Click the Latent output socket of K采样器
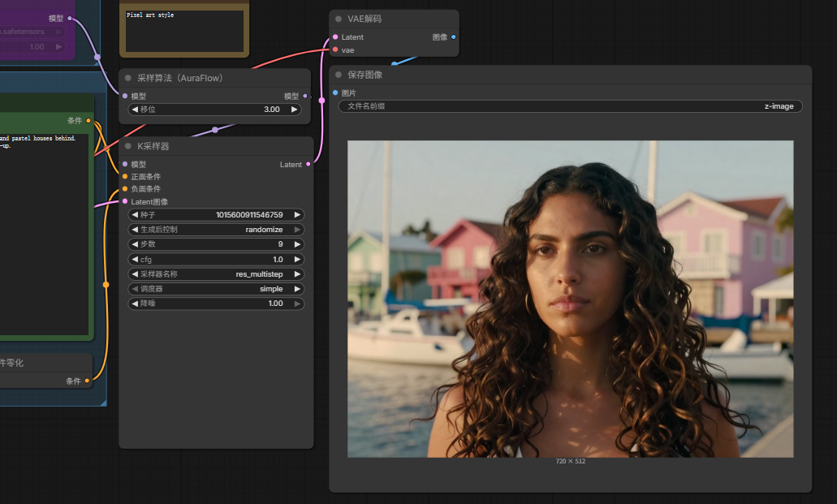The height and width of the screenshot is (504, 837). tap(308, 165)
